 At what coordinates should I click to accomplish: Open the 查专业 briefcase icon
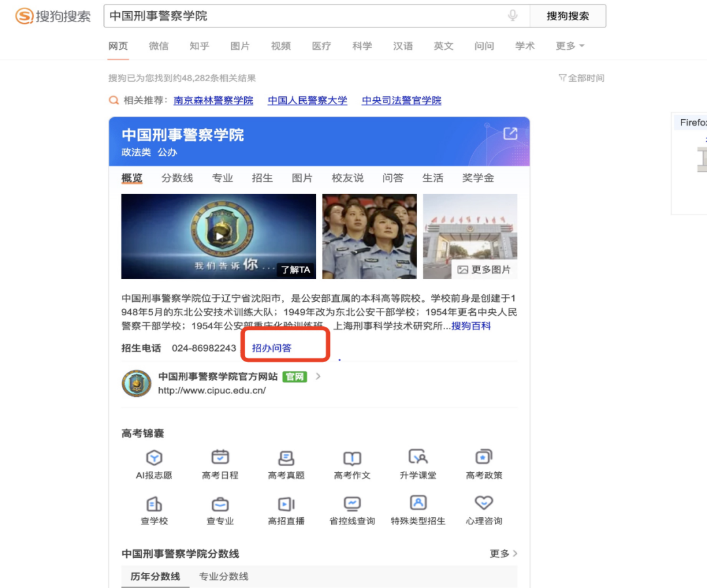pos(220,504)
